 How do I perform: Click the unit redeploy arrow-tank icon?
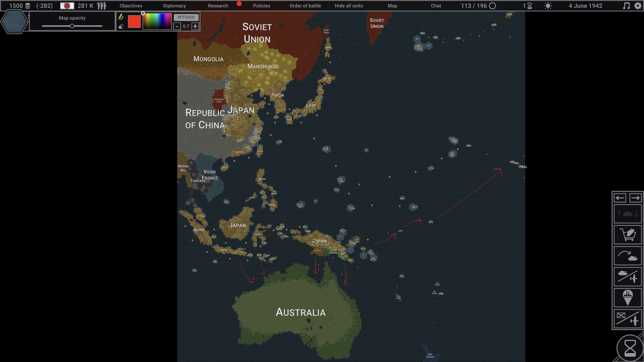[628, 255]
